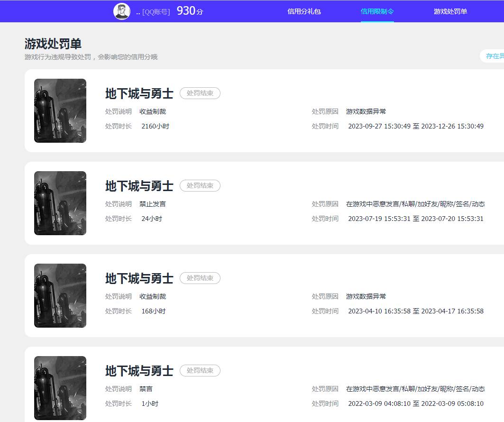The height and width of the screenshot is (422, 504).
Task: Click 处罚结束 badge on the 2160小时 card
Action: pos(200,93)
